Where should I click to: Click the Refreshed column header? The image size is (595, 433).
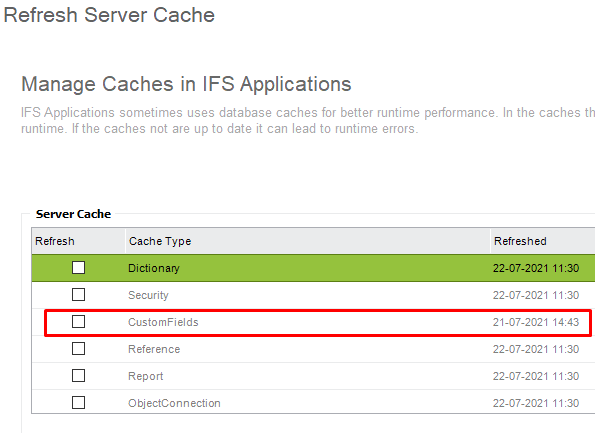[x=543, y=241]
